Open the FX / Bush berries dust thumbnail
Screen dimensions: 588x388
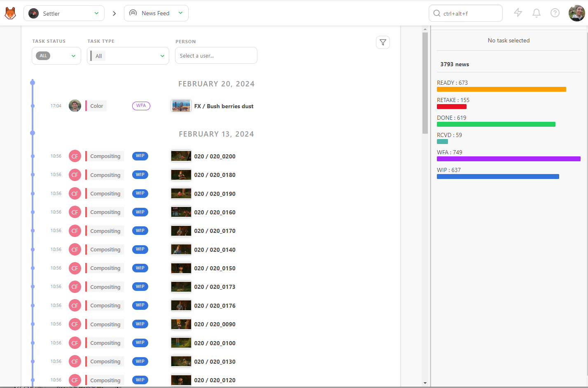coord(181,106)
